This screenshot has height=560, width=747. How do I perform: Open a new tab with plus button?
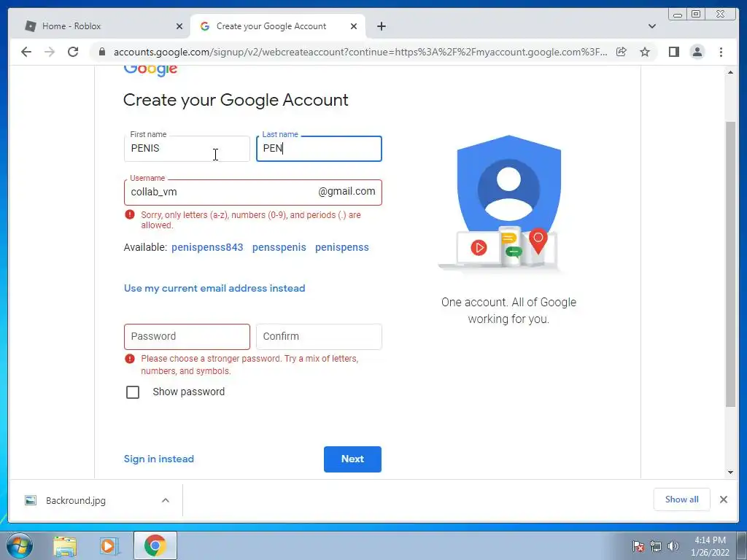tap(381, 26)
